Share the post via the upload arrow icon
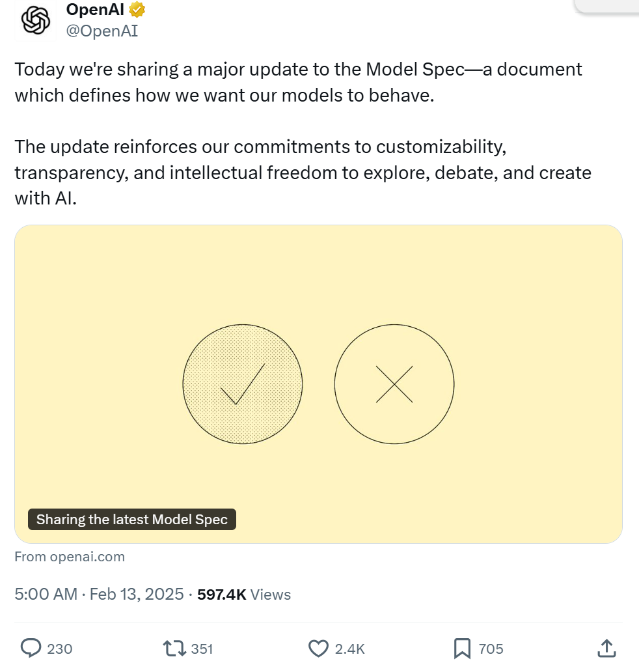Viewport: 639px width, 672px height. point(606,648)
